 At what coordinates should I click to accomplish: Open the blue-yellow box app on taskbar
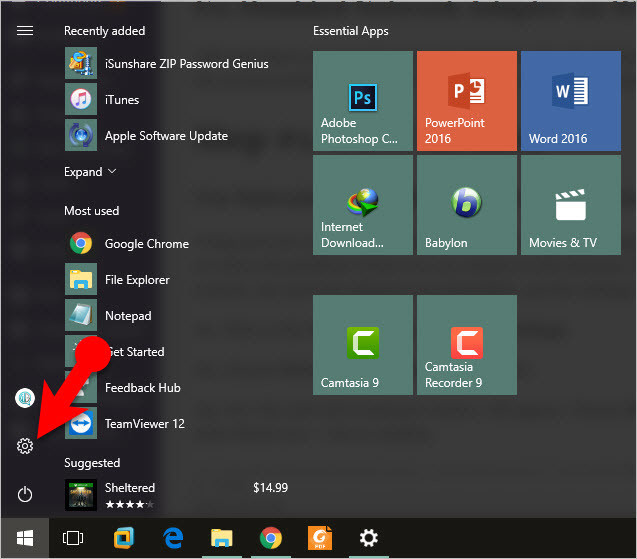[x=124, y=538]
